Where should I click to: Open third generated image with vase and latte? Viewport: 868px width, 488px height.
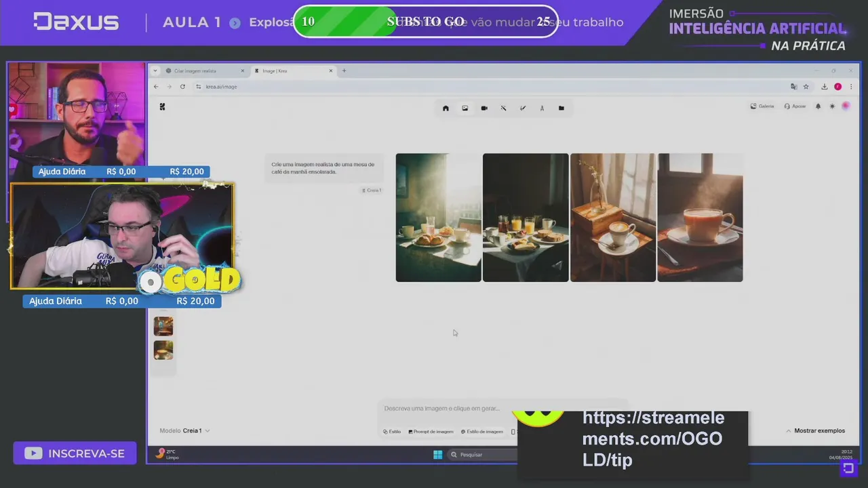coord(613,218)
